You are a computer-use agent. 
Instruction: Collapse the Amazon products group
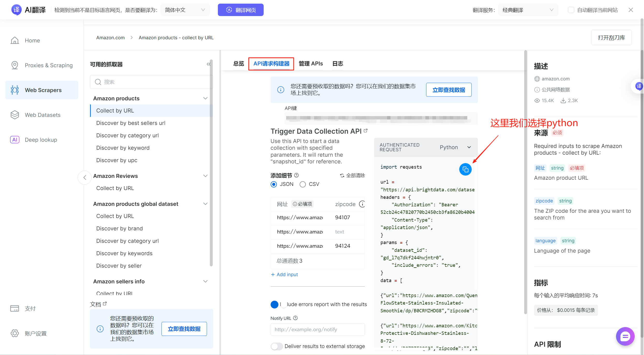[x=205, y=98]
